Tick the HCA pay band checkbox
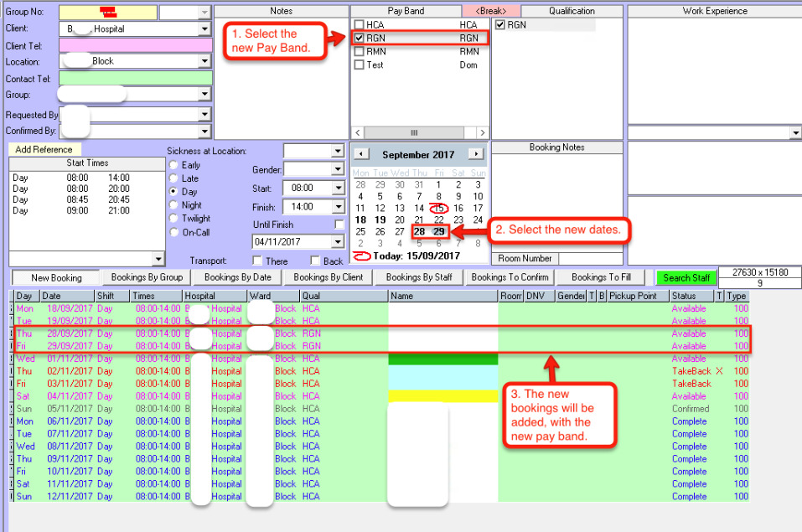 [x=360, y=25]
